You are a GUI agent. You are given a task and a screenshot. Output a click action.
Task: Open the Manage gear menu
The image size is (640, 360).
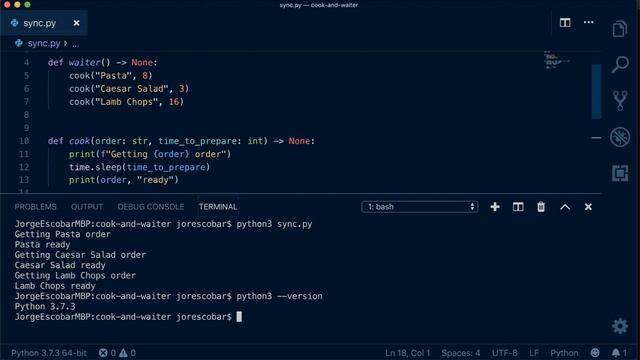point(620,326)
